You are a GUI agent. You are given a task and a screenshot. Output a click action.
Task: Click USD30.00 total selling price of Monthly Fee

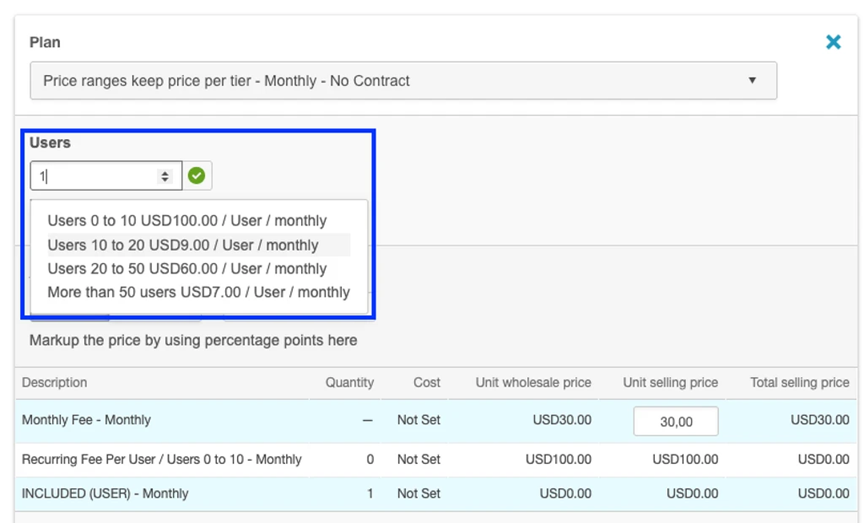820,420
